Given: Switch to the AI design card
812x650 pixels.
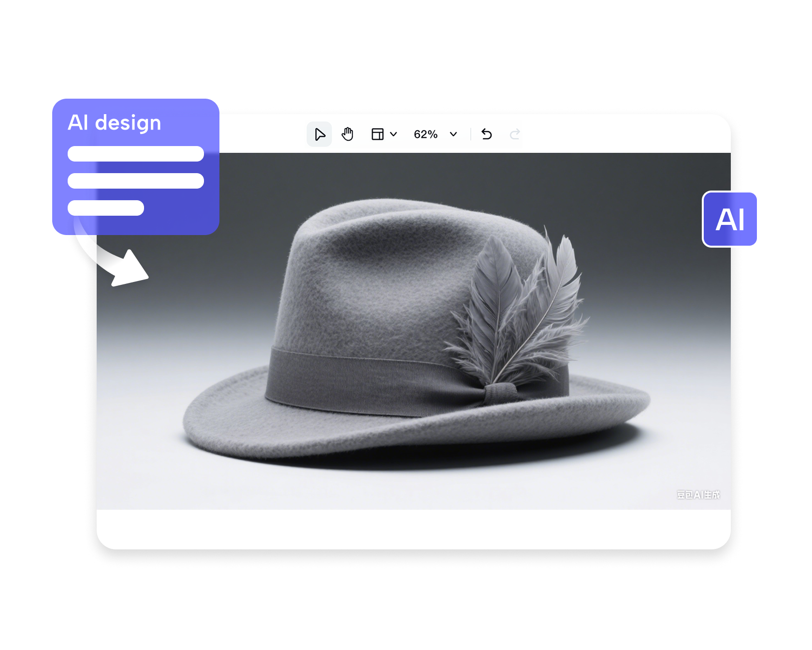Looking at the screenshot, I should point(135,164).
